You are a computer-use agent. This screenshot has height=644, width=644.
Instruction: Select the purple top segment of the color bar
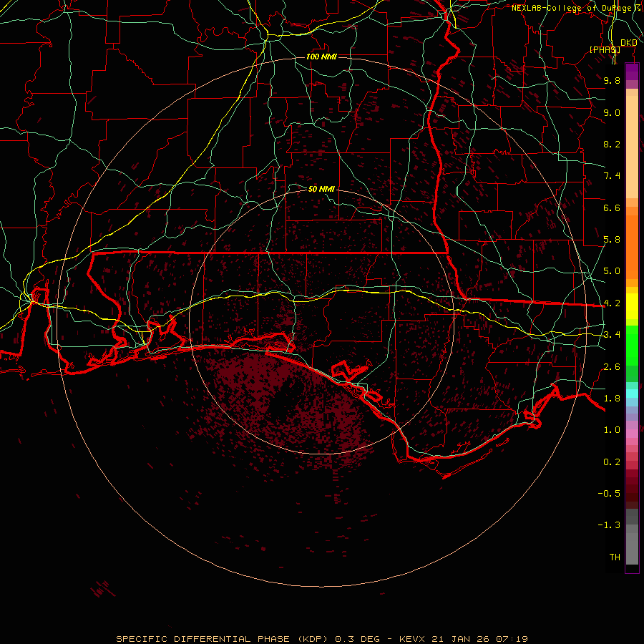coord(632,72)
